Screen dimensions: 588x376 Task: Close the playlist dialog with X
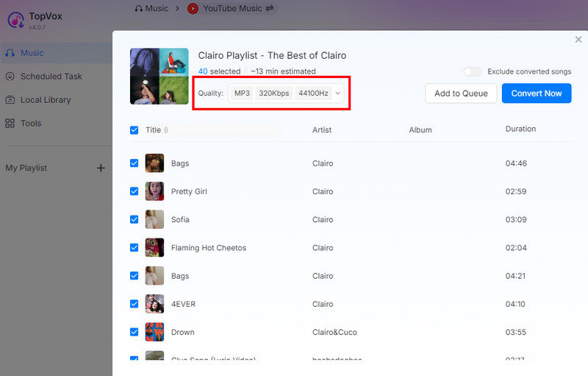(578, 40)
